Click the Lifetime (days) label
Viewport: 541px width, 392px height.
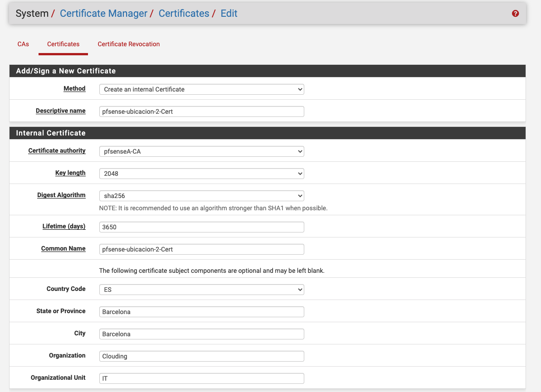pyautogui.click(x=64, y=226)
